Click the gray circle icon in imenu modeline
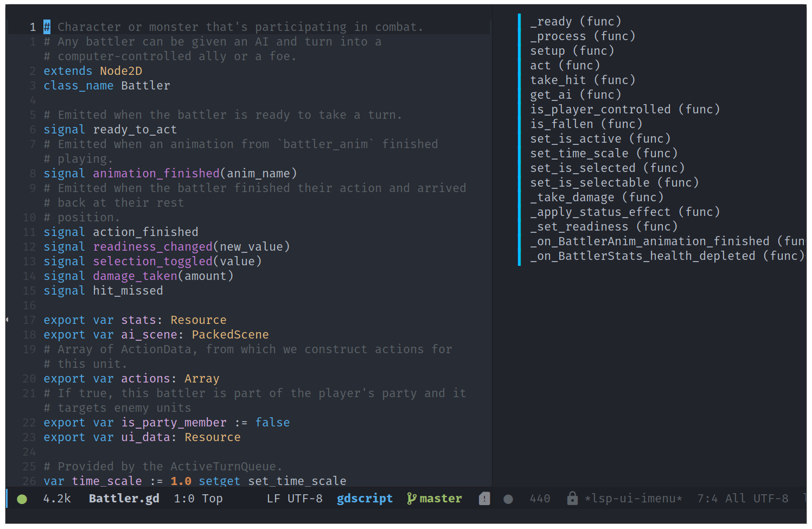Viewport: 812px width, 529px height. coord(508,499)
